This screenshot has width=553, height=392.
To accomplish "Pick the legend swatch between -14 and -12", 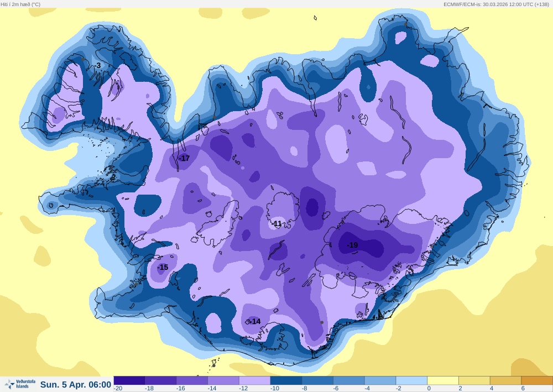I will tap(223, 380).
